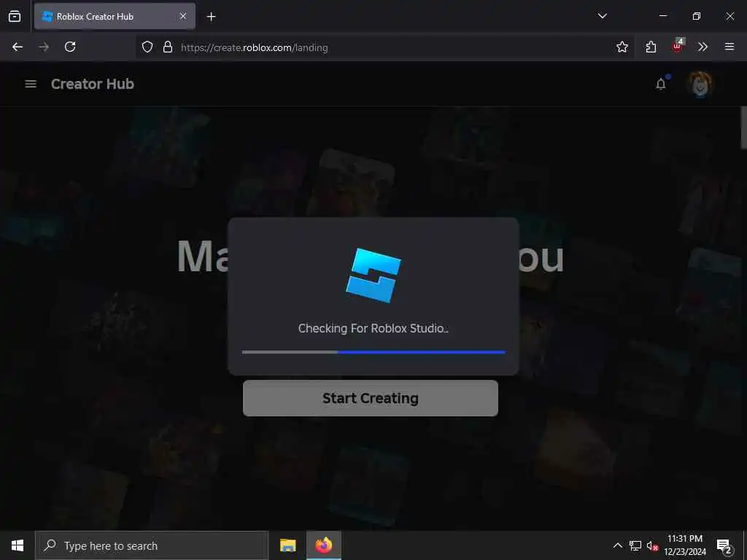Open the network status tray icon
This screenshot has width=747, height=560.
coord(635,545)
